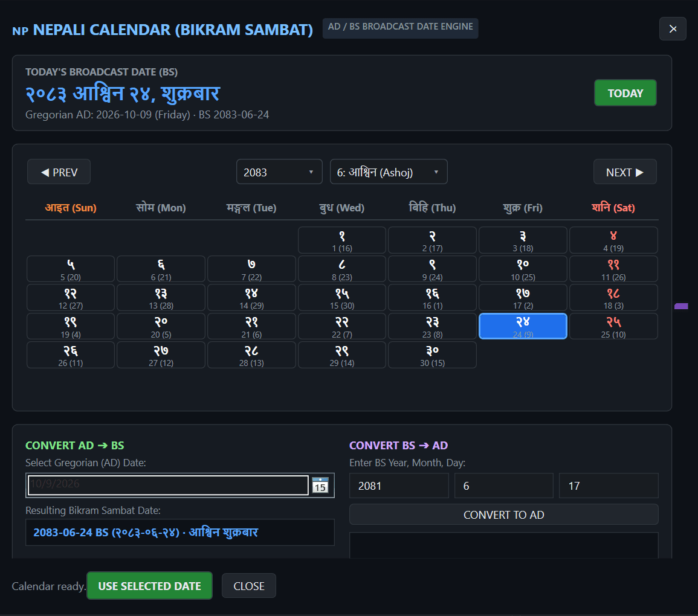
Task: Select calendar day 5 (20)
Action: click(x=71, y=269)
